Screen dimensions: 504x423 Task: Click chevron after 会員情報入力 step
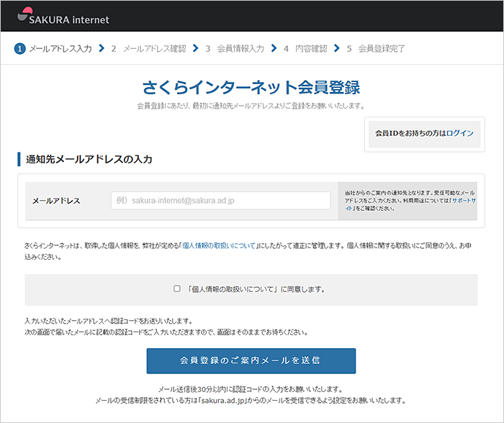point(274,48)
